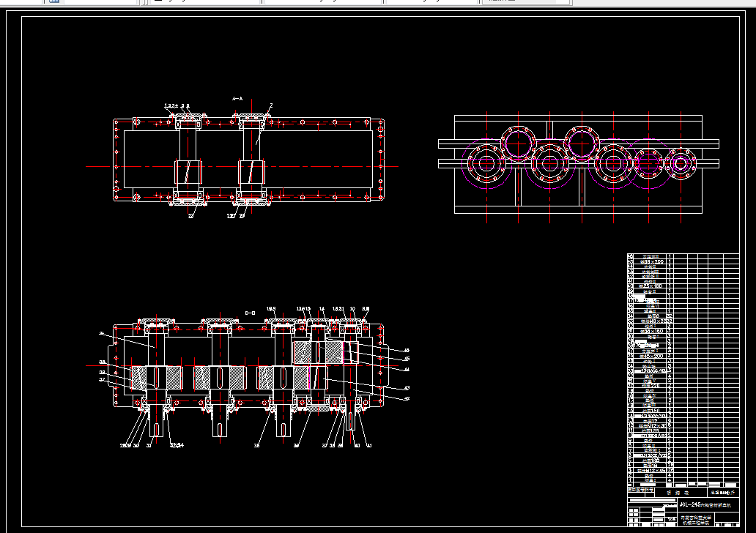Select the B—B section view label

pyautogui.click(x=251, y=313)
